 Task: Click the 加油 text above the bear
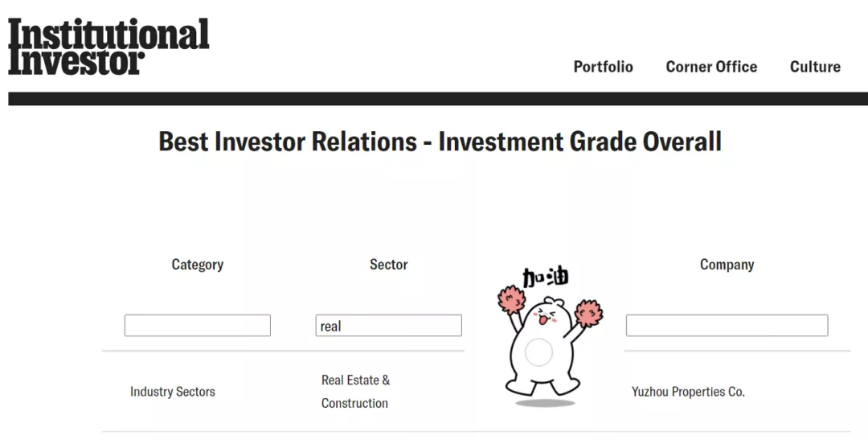click(546, 278)
